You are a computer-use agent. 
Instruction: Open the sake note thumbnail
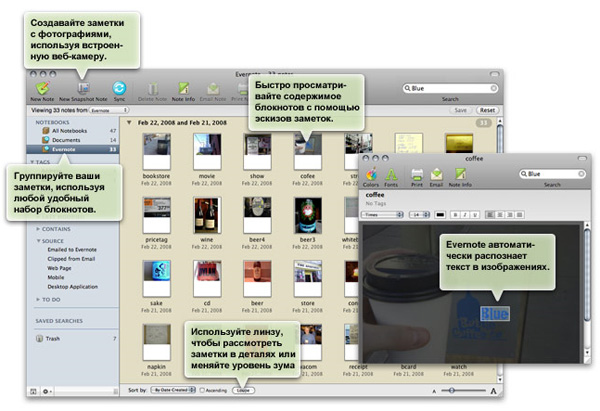pyautogui.click(x=157, y=279)
